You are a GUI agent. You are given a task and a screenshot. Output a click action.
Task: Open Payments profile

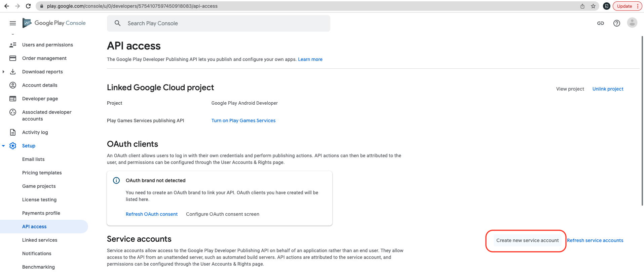(41, 213)
